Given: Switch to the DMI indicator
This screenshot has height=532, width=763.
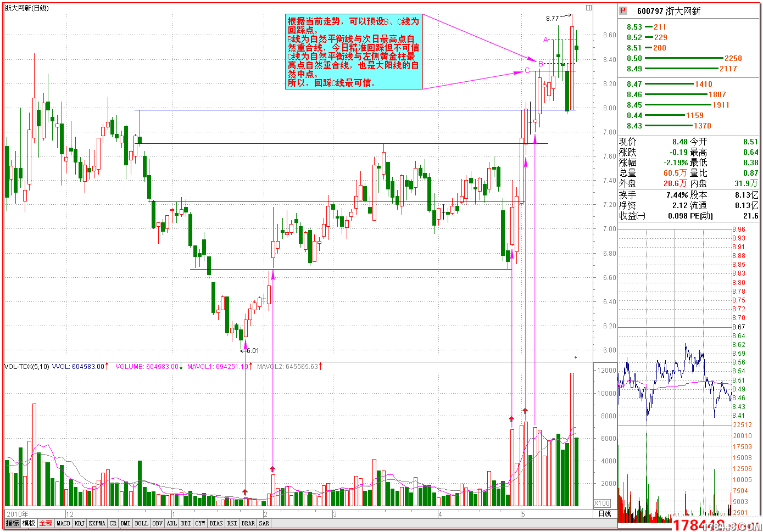Looking at the screenshot, I should pyautogui.click(x=126, y=523).
